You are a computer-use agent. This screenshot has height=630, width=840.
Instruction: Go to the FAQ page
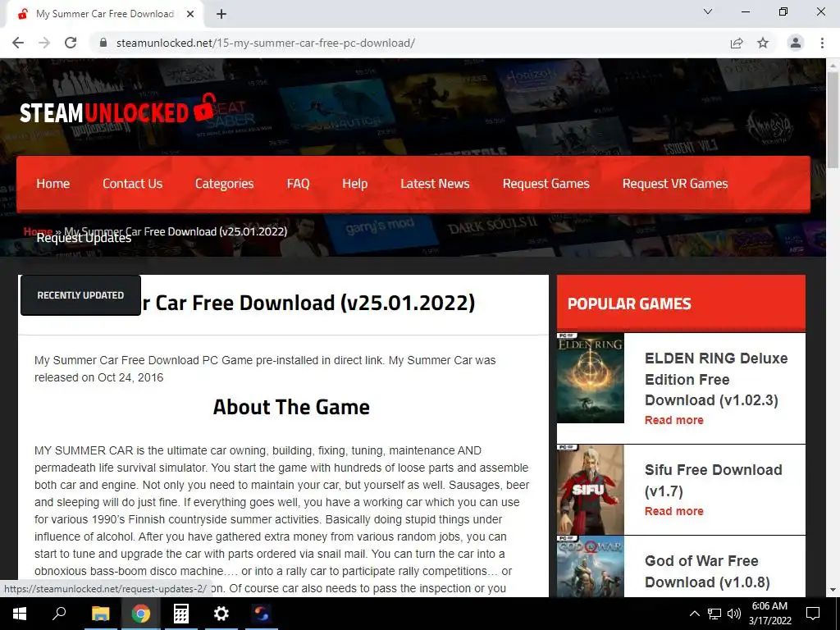tap(298, 184)
